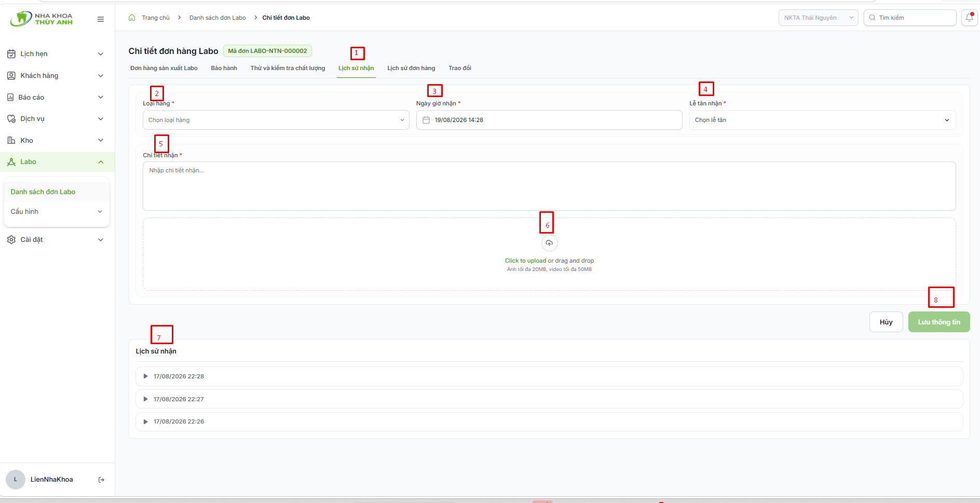This screenshot has height=503, width=980.
Task: Open the Loại hàng dropdown
Action: [276, 120]
